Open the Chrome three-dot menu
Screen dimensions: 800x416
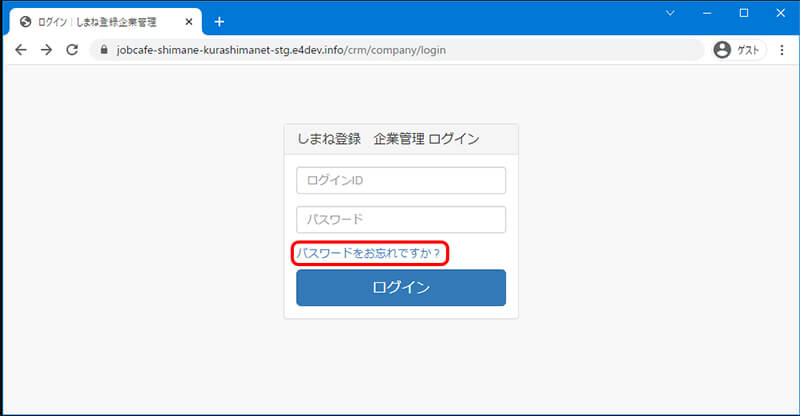click(782, 50)
